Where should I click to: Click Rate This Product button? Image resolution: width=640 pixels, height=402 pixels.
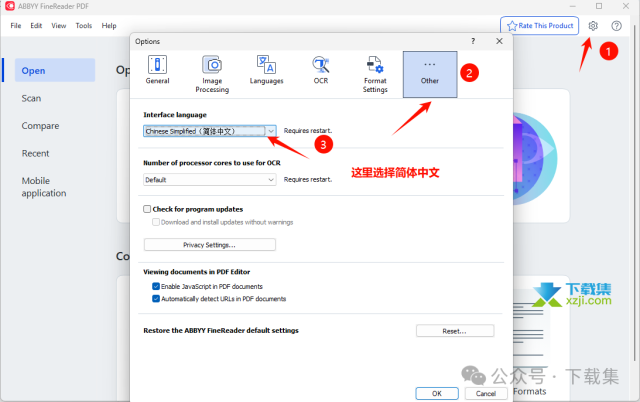pos(540,26)
